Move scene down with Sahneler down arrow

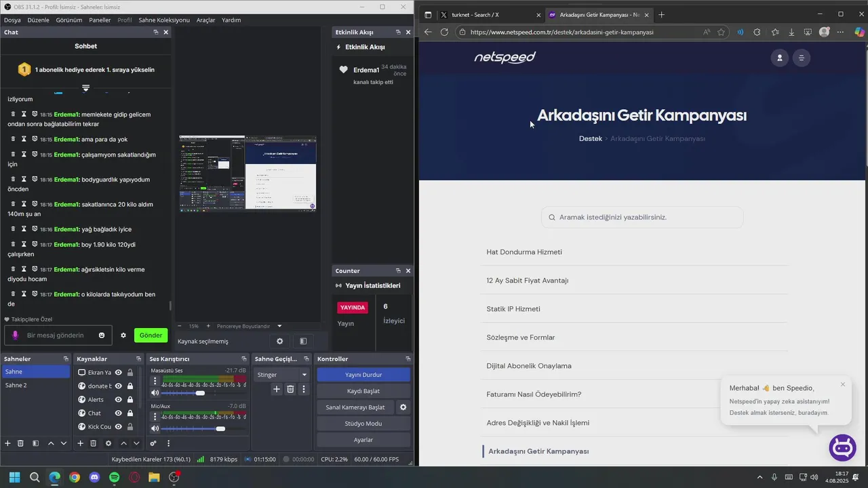pyautogui.click(x=64, y=443)
